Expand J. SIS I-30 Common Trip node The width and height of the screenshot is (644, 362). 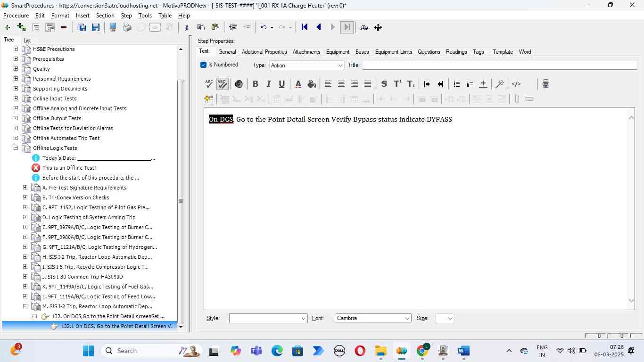click(x=25, y=277)
